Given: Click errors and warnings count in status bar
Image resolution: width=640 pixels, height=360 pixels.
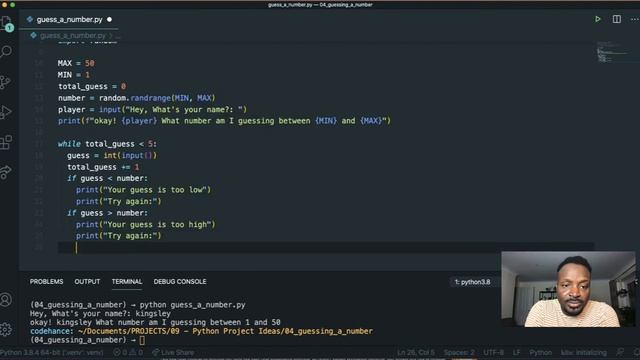Looking at the screenshot, I should click(x=128, y=352).
